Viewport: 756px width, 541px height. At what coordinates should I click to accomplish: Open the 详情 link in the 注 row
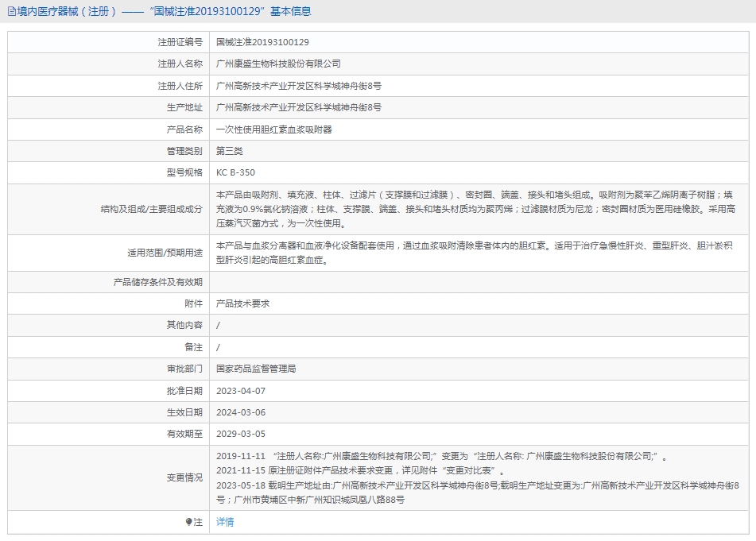tap(225, 522)
